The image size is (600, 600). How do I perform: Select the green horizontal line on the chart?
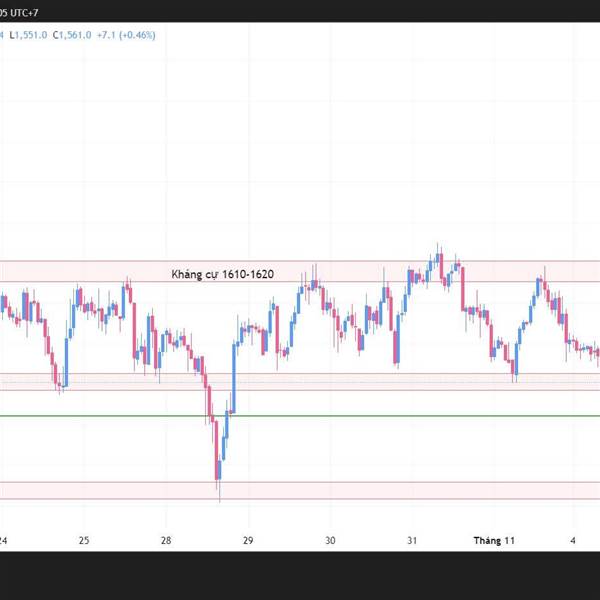click(300, 416)
